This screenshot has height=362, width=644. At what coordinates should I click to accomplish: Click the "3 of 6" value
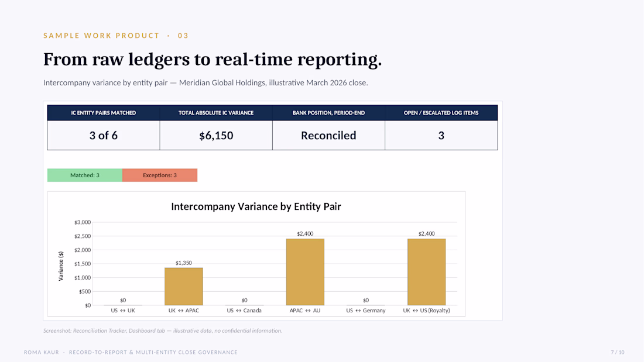pos(104,136)
